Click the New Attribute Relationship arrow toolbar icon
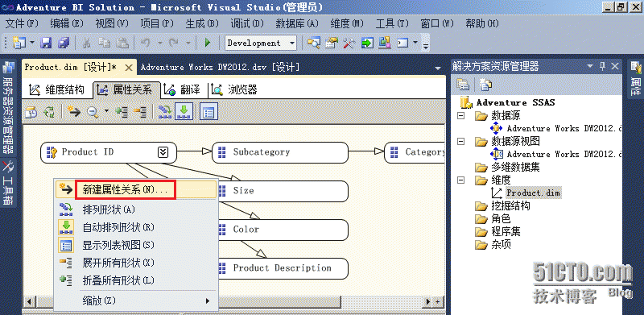The width and height of the screenshot is (644, 315). click(x=74, y=111)
